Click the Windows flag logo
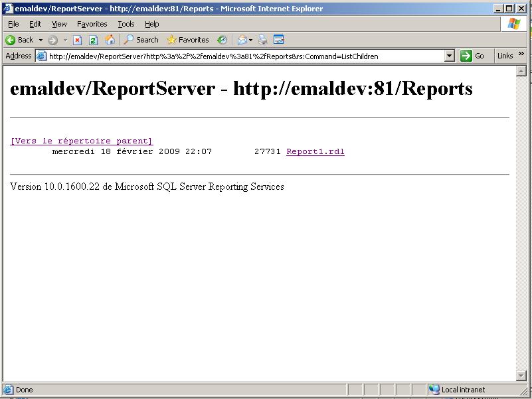 513,24
